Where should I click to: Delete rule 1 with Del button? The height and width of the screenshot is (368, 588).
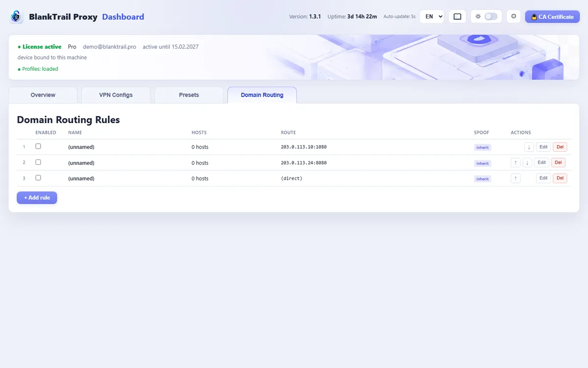tap(560, 147)
